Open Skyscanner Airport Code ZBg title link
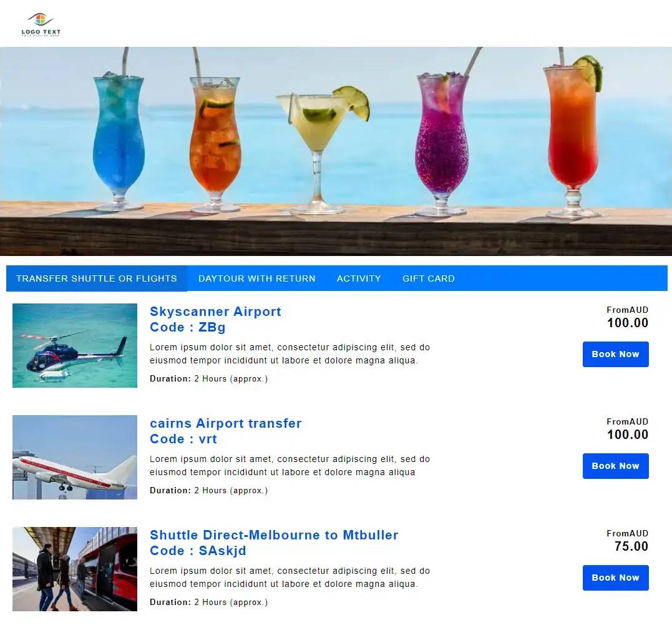 [215, 319]
